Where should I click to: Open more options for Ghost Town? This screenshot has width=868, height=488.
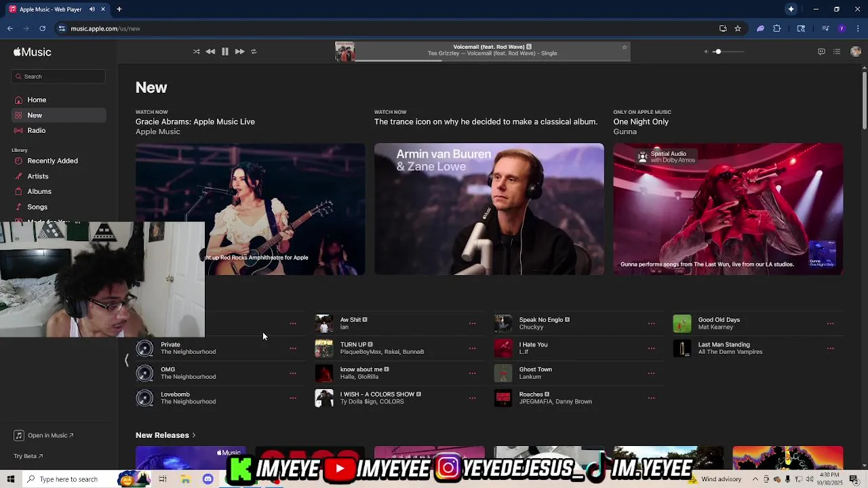tap(651, 373)
